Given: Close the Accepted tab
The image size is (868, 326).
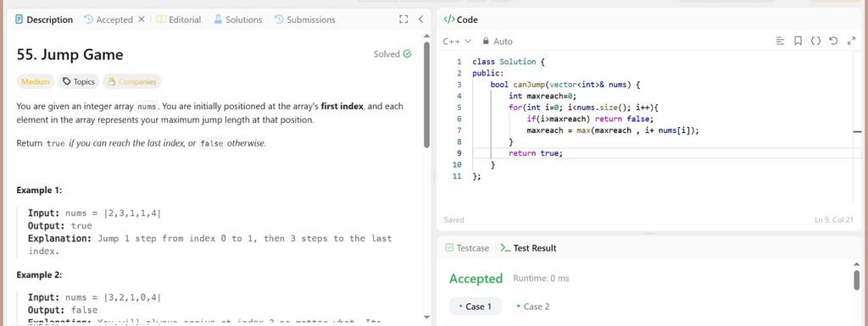Looking at the screenshot, I should coord(142,19).
